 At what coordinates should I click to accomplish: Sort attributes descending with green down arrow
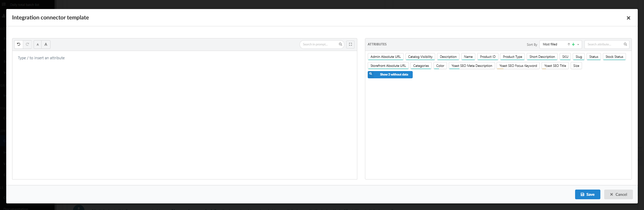click(573, 44)
